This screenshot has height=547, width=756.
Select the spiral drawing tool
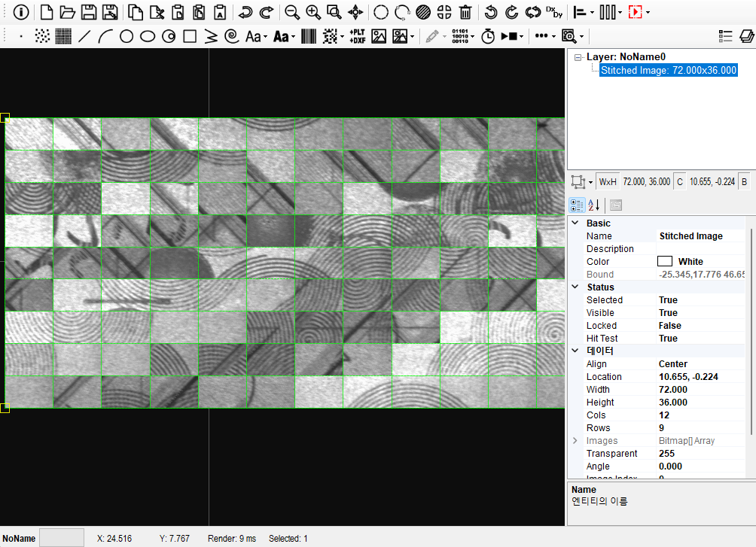pos(232,36)
